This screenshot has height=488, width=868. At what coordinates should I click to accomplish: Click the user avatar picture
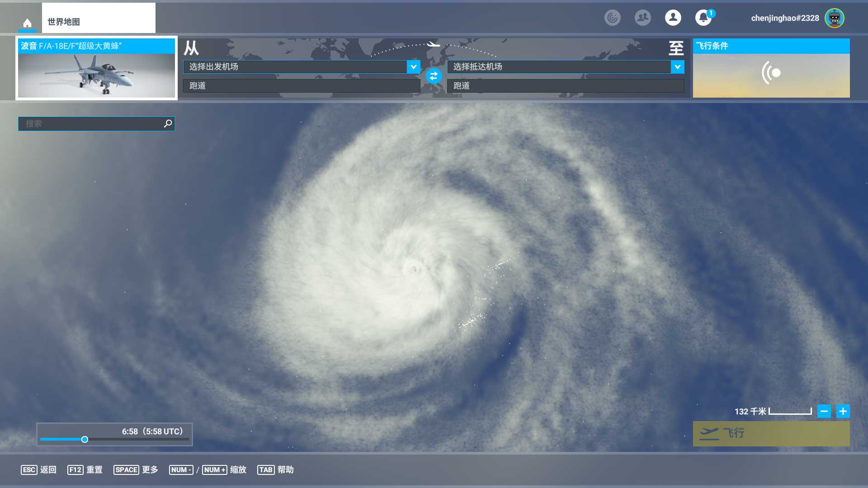pyautogui.click(x=835, y=18)
